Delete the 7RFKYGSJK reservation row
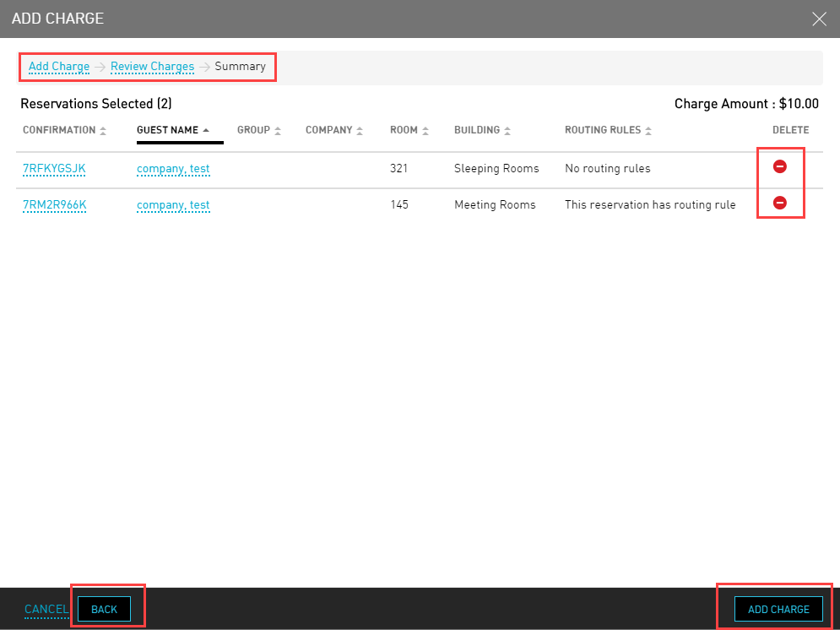The width and height of the screenshot is (840, 630). pos(780,167)
